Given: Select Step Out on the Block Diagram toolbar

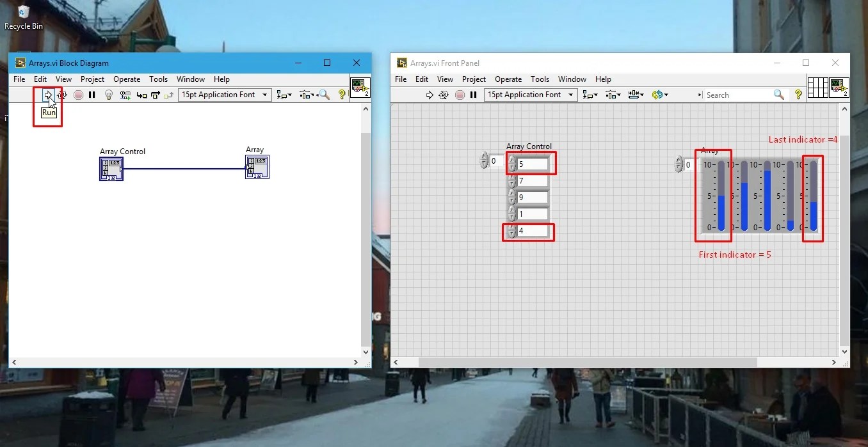Looking at the screenshot, I should [170, 95].
